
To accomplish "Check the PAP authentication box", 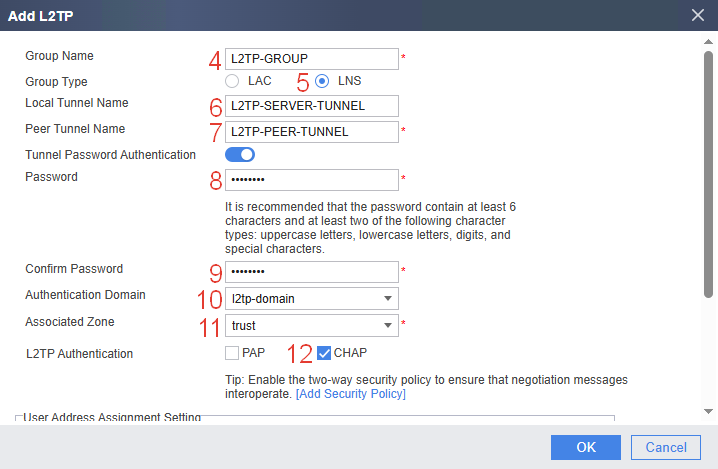I will tap(232, 353).
